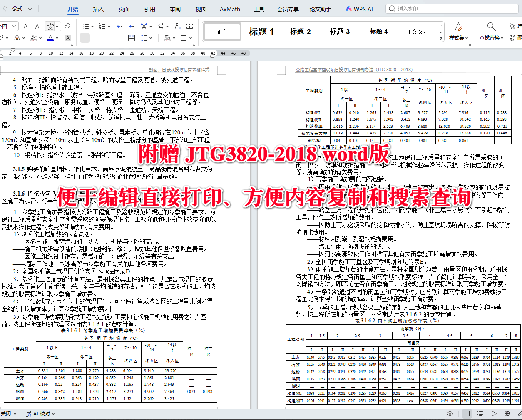Apply bullet list formatting
522x420 pixels.
[85, 26]
